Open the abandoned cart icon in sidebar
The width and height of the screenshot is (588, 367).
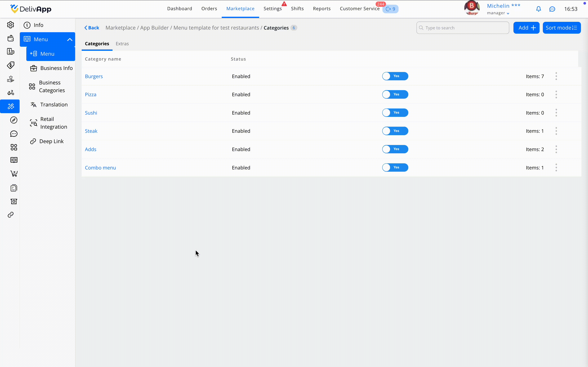pos(14,174)
